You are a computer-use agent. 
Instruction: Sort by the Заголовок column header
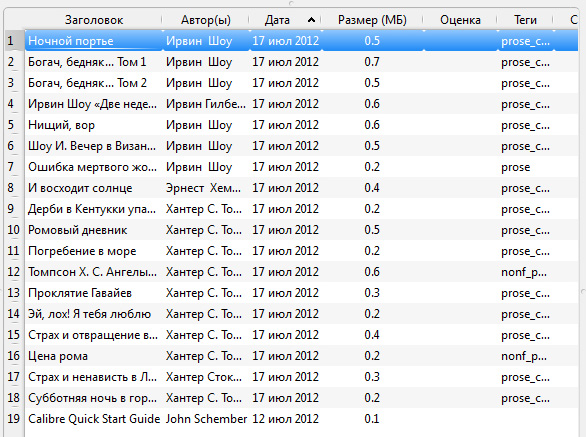coord(94,20)
